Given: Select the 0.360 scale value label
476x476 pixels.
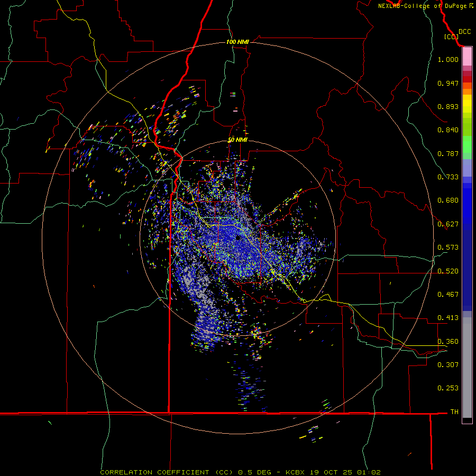Looking at the screenshot, I should tap(448, 342).
